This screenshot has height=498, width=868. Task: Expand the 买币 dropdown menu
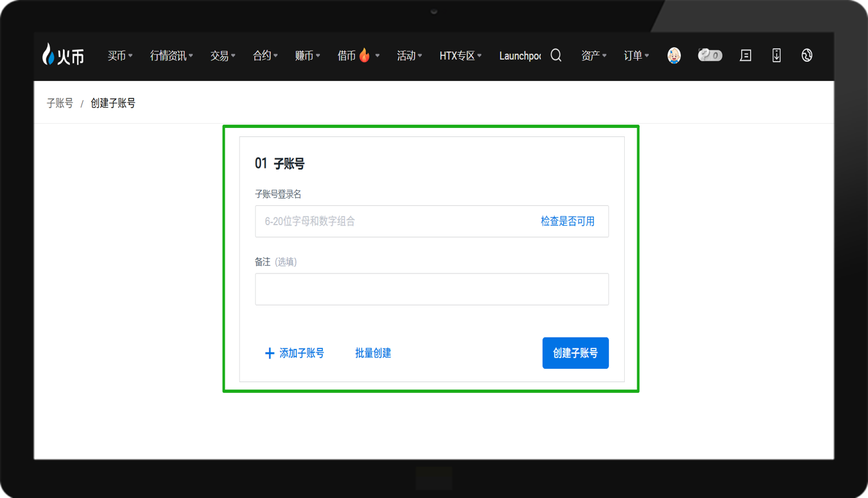click(x=120, y=56)
